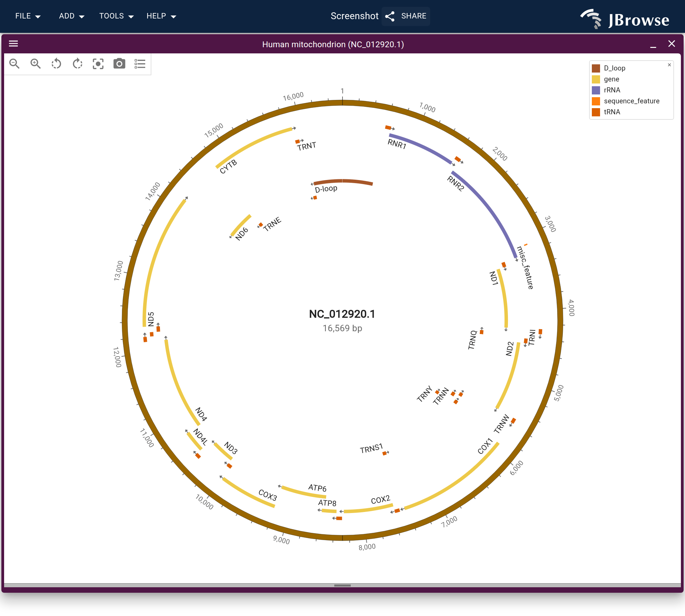Viewport: 685px width, 616px height.
Task: Open the TOOLS menu
Action: pyautogui.click(x=116, y=16)
